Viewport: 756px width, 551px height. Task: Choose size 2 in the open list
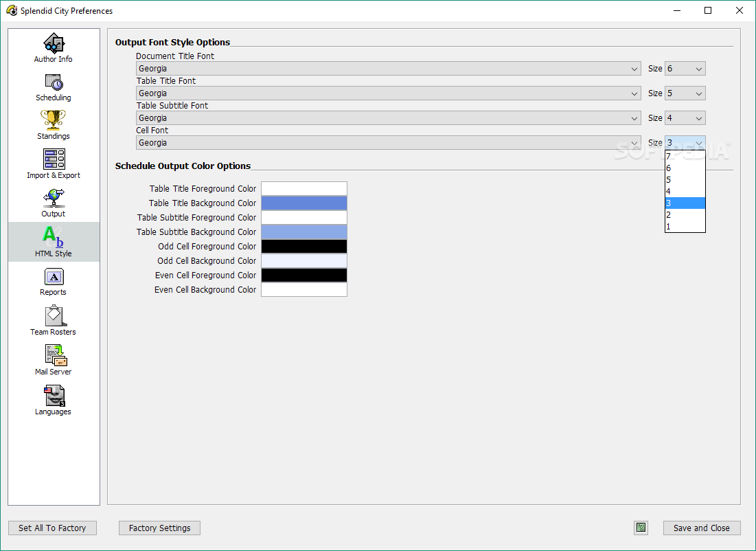[685, 215]
